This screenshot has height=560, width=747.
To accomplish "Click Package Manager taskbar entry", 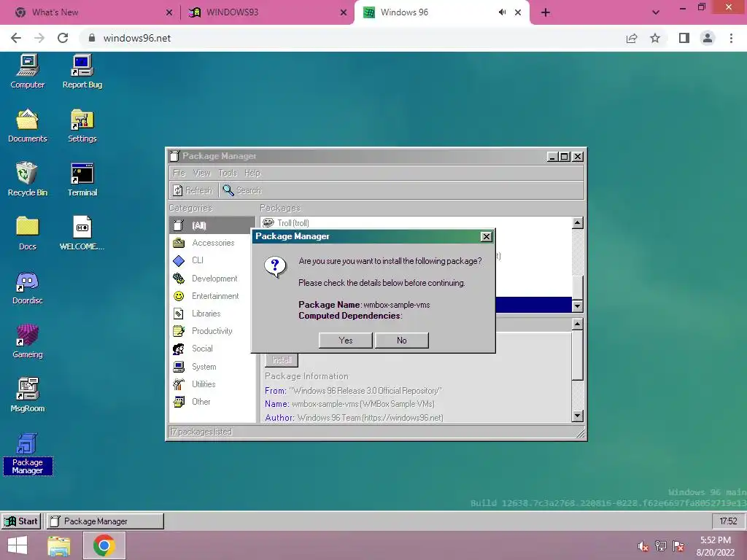I will click(x=105, y=521).
